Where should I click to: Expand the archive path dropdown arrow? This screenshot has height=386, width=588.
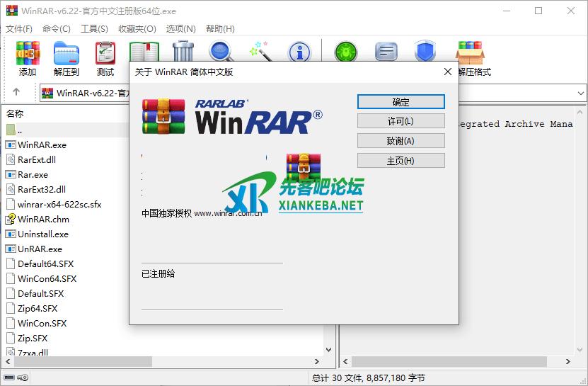pyautogui.click(x=580, y=93)
